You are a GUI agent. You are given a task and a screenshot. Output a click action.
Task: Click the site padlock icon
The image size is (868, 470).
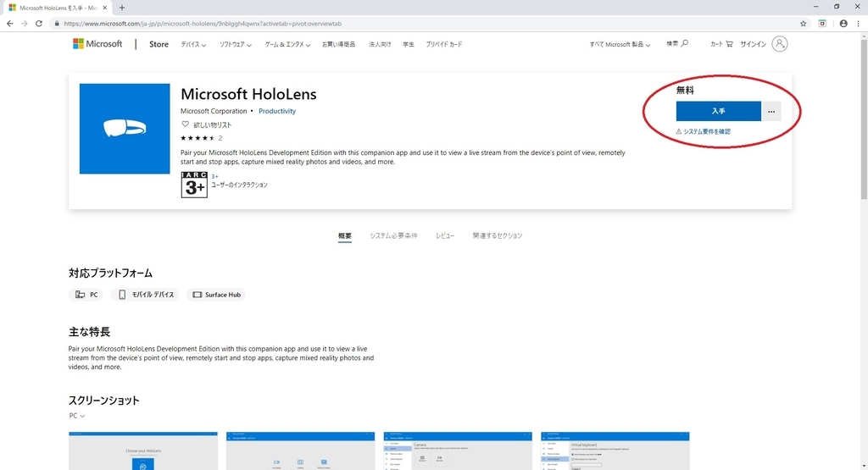click(57, 23)
